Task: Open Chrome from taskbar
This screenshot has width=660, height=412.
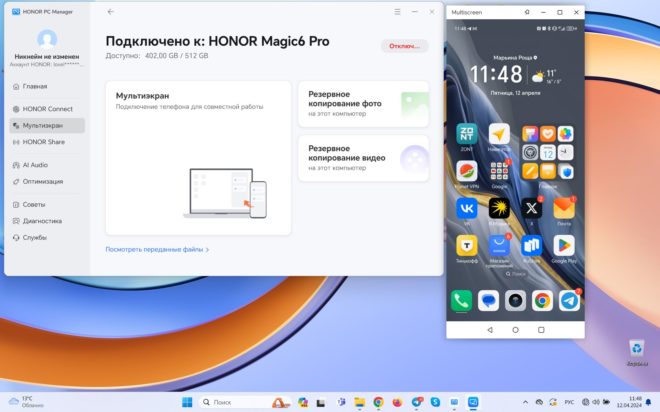Action: coord(378,402)
